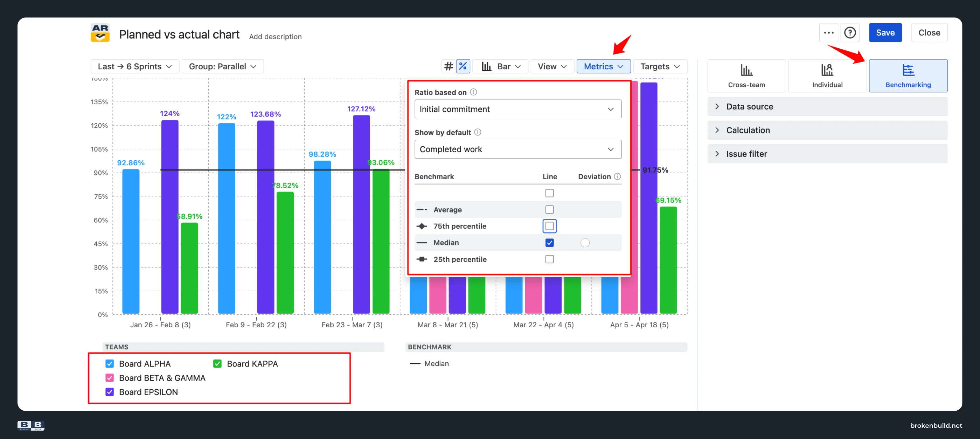Open the Initial commitment combo box
This screenshot has height=439, width=980.
[518, 109]
